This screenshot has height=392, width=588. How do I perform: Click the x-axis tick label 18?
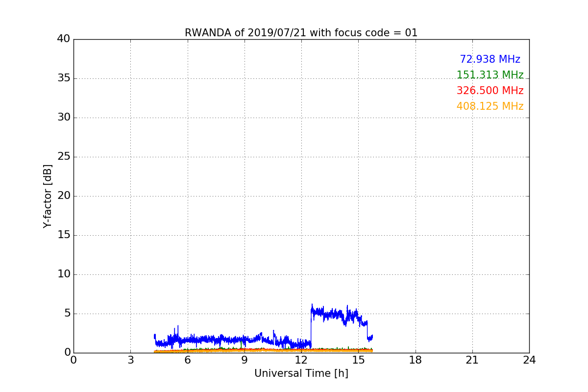pyautogui.click(x=416, y=360)
